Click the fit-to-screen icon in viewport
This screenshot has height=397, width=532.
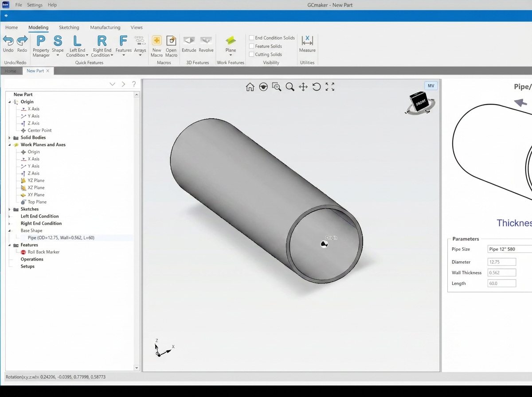pos(330,87)
